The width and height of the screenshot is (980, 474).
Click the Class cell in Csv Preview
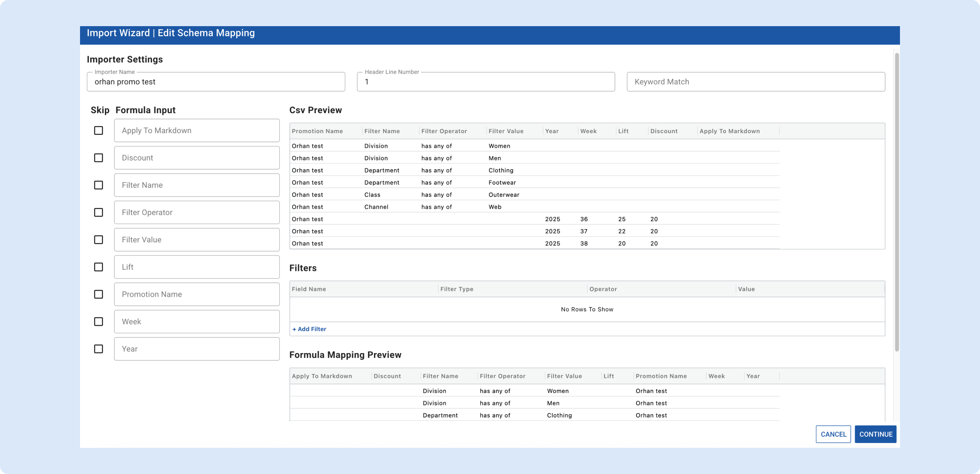(372, 195)
